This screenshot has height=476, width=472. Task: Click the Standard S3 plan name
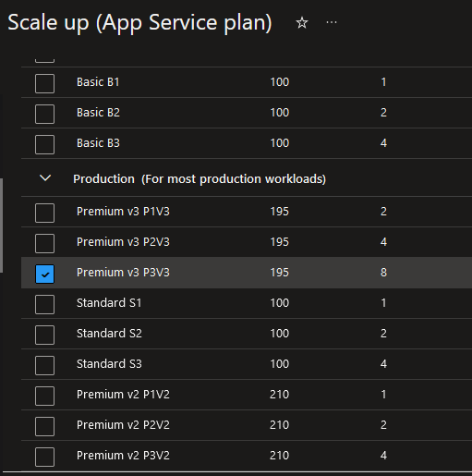pyautogui.click(x=109, y=364)
